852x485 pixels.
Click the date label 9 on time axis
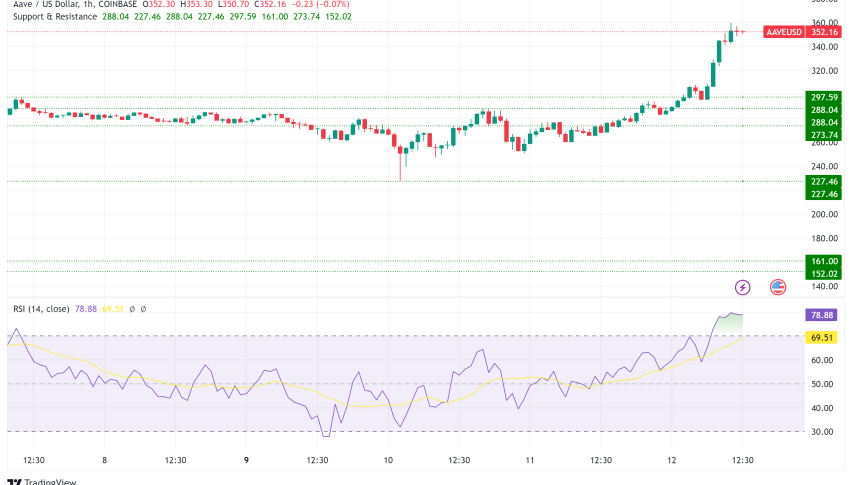point(246,460)
